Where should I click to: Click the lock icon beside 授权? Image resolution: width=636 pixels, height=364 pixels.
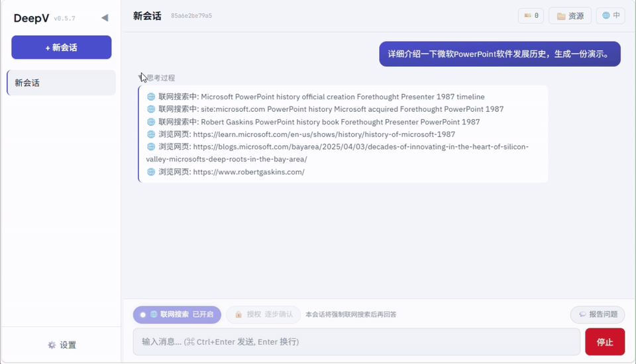coord(238,314)
